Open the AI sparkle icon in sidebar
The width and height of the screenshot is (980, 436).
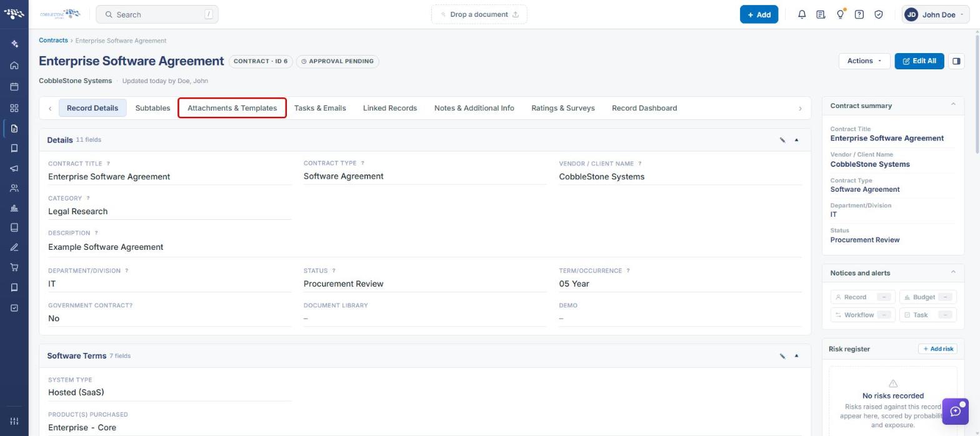click(14, 44)
